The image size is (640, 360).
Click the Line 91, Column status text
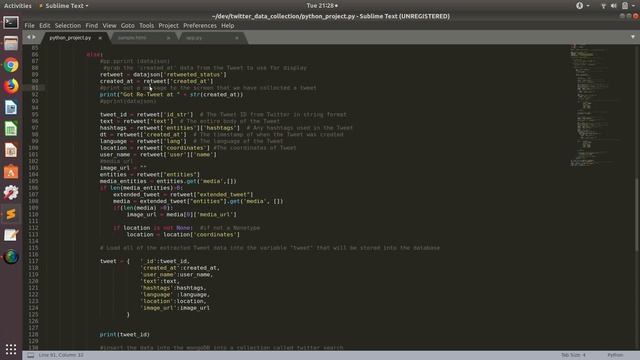tap(61, 355)
